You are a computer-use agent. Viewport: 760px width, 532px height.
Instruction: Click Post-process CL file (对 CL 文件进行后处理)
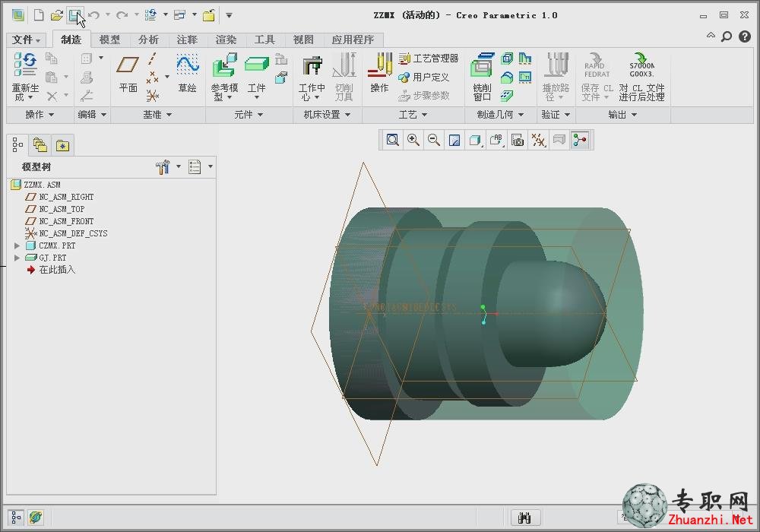point(641,77)
